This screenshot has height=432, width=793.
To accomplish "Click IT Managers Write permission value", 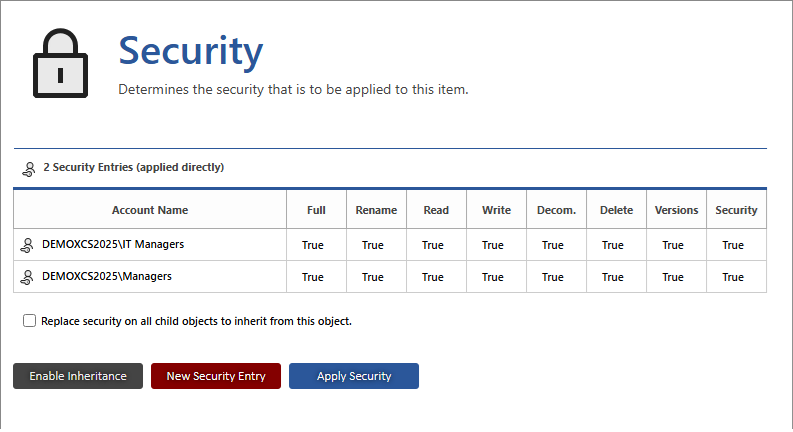I will (x=493, y=245).
